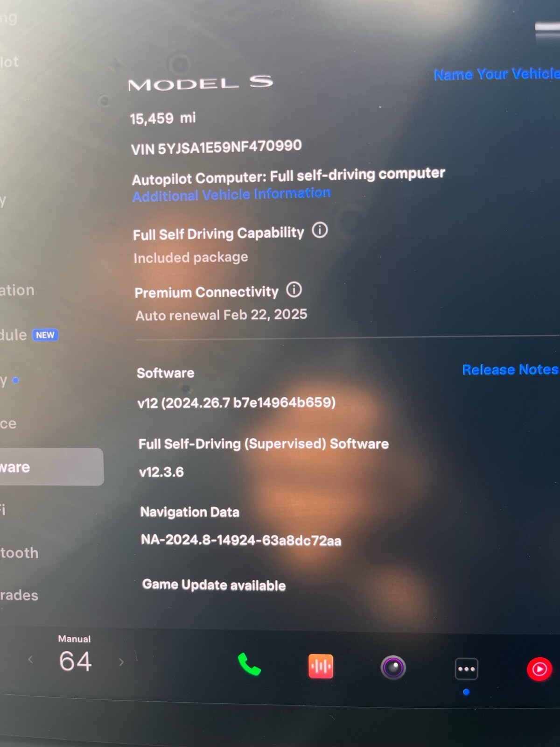
Task: Tap the Model S title logo
Action: coord(200,83)
